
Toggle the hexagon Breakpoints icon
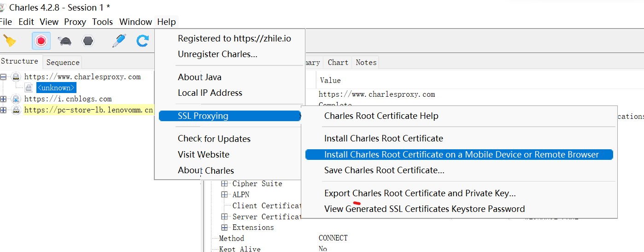pos(88,41)
